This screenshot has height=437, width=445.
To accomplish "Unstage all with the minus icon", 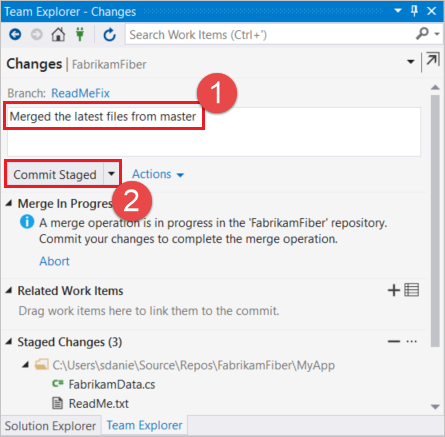I will pyautogui.click(x=394, y=341).
